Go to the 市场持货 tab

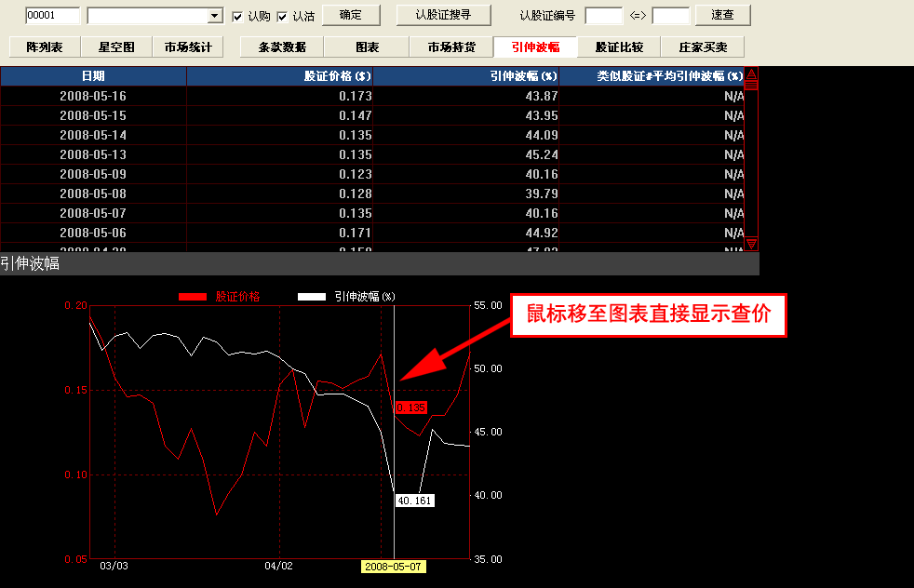click(451, 47)
